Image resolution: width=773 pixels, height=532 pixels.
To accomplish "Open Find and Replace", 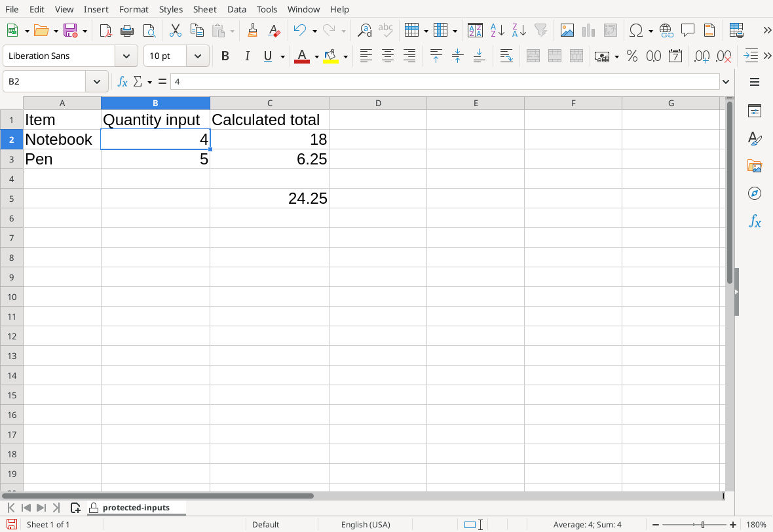I will pos(365,31).
